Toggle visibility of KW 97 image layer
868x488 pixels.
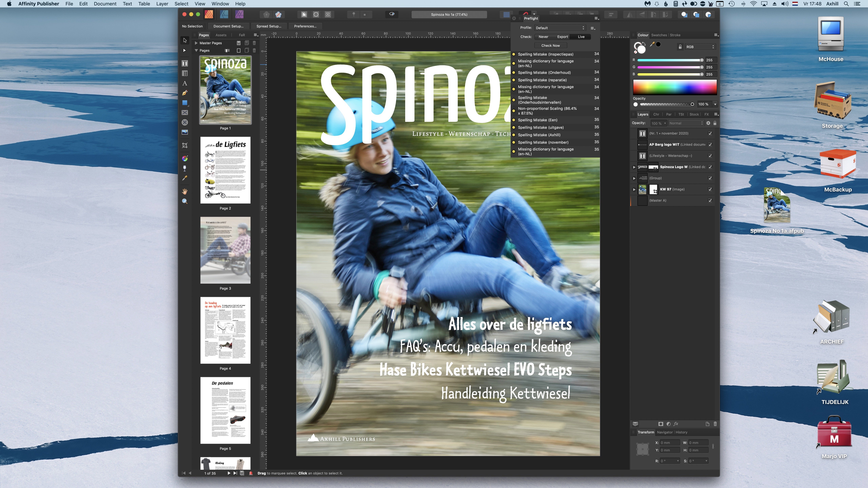click(710, 189)
